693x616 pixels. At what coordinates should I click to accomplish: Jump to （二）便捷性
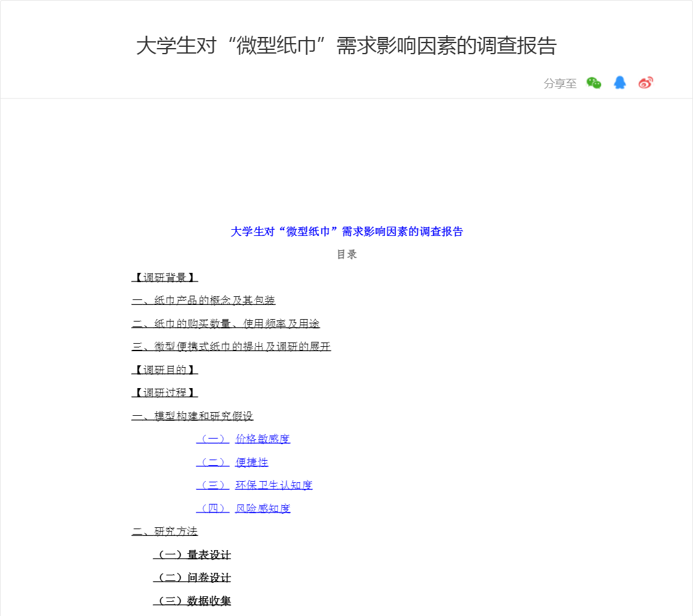pyautogui.click(x=232, y=462)
